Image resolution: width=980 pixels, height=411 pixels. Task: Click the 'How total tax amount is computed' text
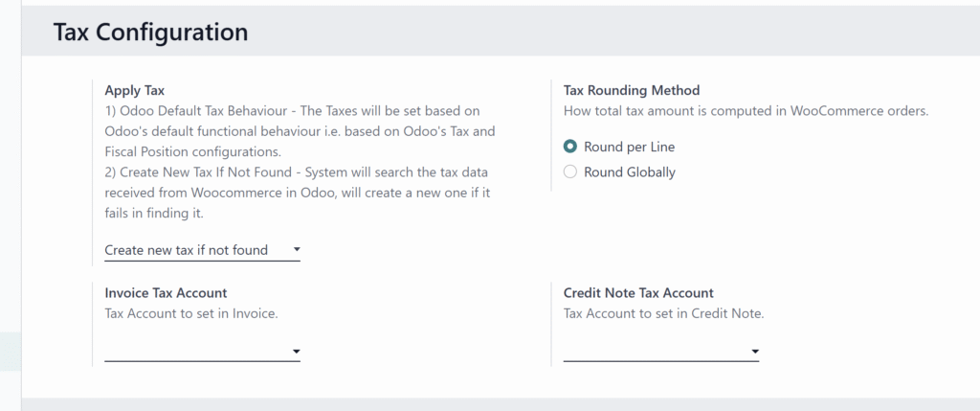746,111
